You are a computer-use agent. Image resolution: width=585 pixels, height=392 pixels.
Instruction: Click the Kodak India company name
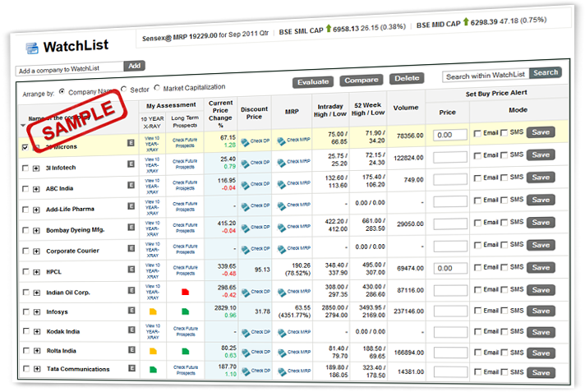click(63, 331)
